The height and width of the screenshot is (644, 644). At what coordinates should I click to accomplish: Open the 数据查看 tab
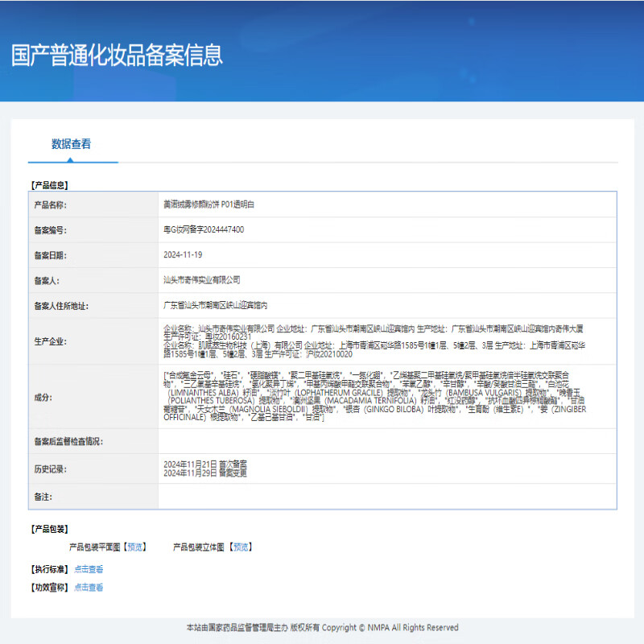point(71,144)
